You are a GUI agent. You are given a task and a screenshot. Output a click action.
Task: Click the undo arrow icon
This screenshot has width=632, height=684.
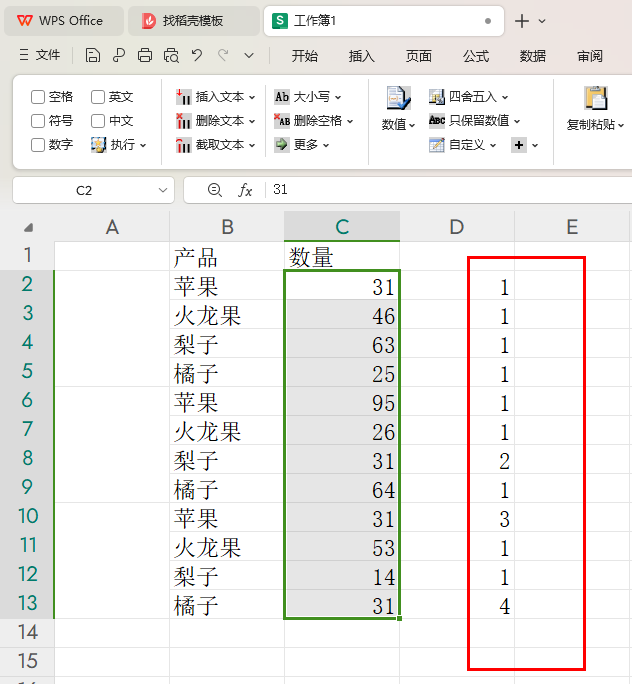[197, 56]
